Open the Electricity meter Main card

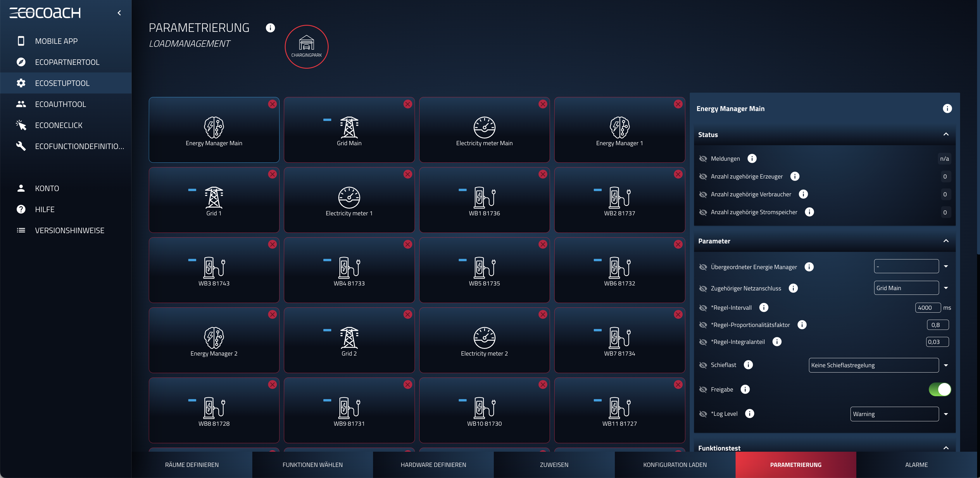coord(484,130)
